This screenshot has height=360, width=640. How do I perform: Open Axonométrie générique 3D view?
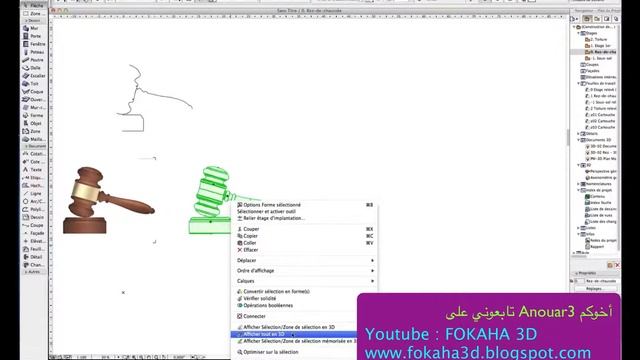[x=601, y=178]
